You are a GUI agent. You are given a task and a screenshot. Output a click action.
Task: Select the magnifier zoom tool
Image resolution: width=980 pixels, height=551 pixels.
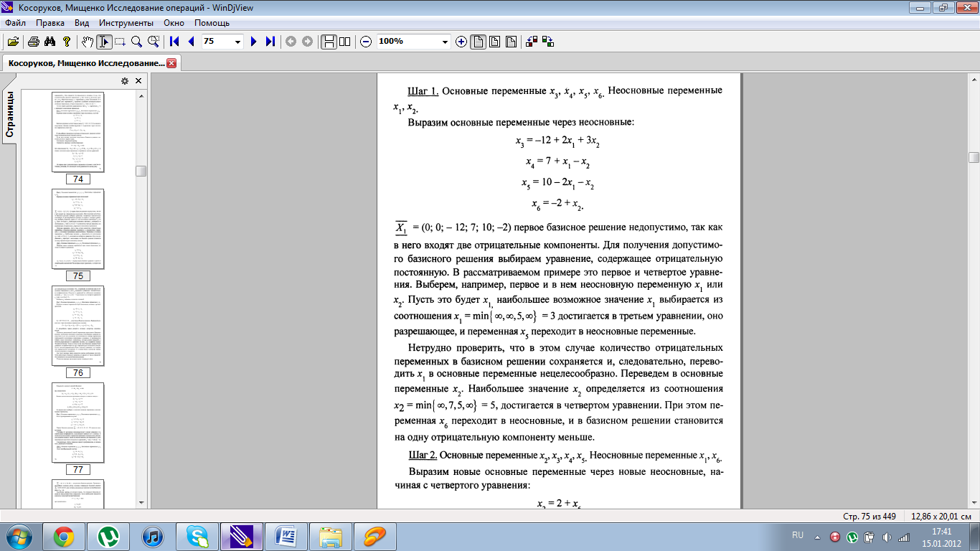tap(136, 42)
